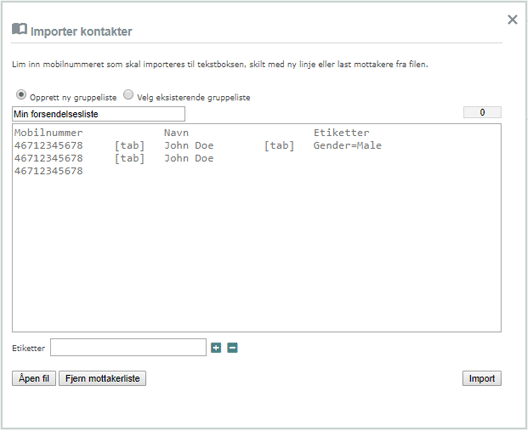528x430 pixels.
Task: Click the recipient counter showing 0
Action: tap(482, 112)
